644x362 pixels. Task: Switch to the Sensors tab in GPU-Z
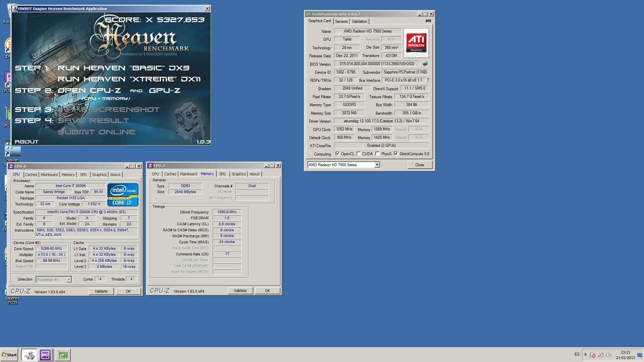pyautogui.click(x=341, y=21)
